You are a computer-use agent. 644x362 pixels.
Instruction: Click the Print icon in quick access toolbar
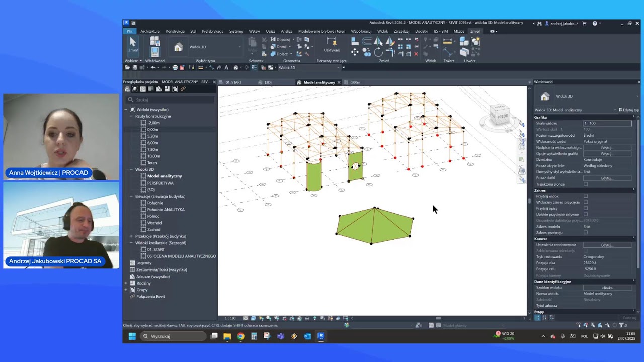click(x=175, y=67)
